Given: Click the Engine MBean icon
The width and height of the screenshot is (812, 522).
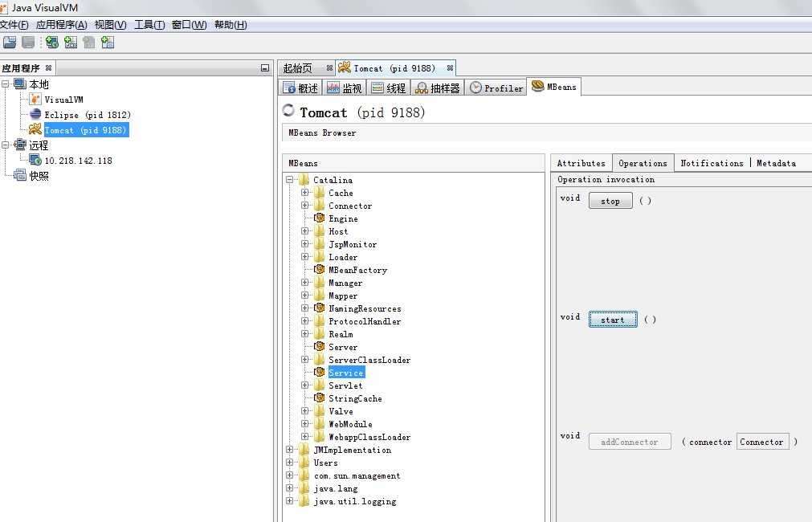Looking at the screenshot, I should tap(320, 218).
